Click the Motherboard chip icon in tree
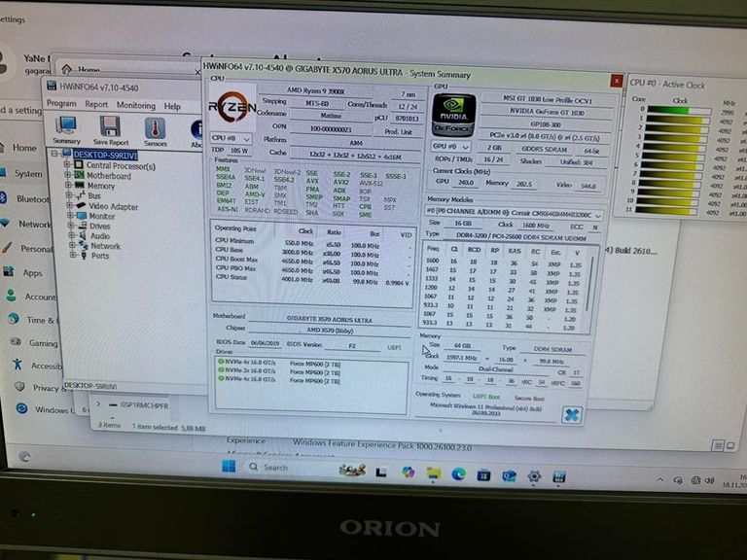Image resolution: width=747 pixels, height=560 pixels. click(x=79, y=176)
